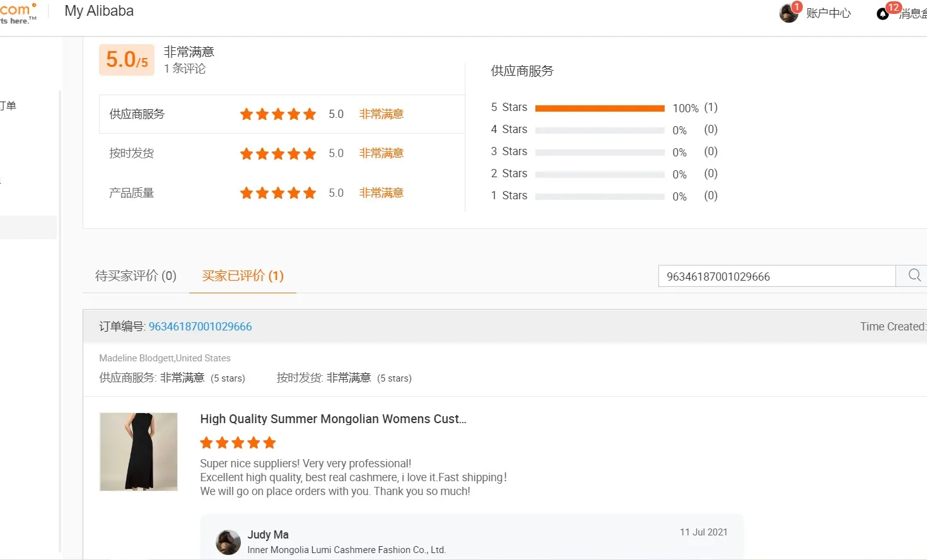Image resolution: width=927 pixels, height=560 pixels.
Task: Open the black dress product thumbnail
Action: (x=139, y=452)
